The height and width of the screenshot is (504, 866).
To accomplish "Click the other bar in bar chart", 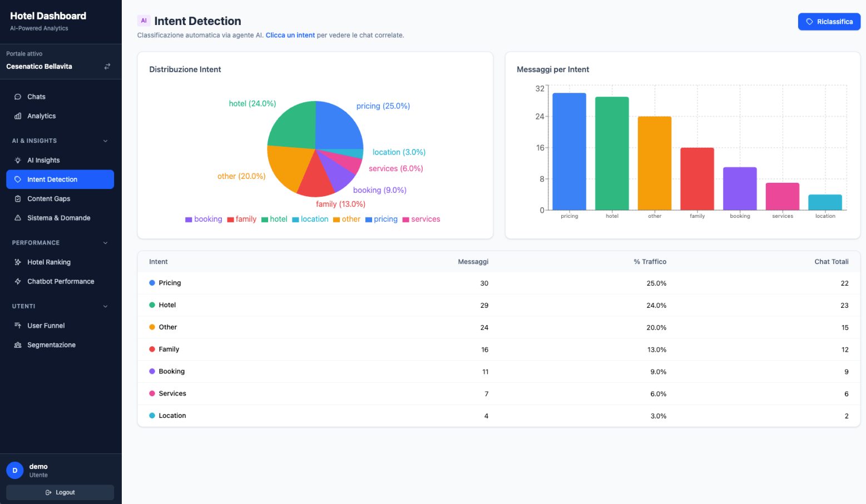I will pos(655,163).
